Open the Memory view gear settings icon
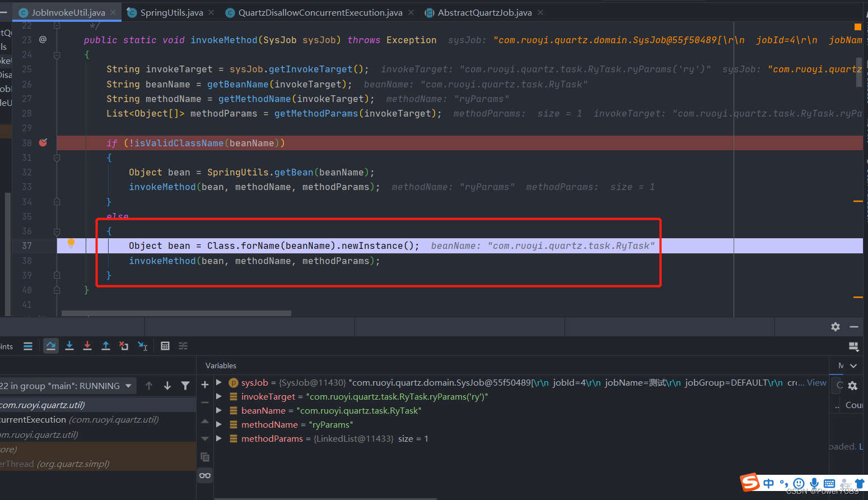Viewport: 868px width, 500px height. [853, 386]
